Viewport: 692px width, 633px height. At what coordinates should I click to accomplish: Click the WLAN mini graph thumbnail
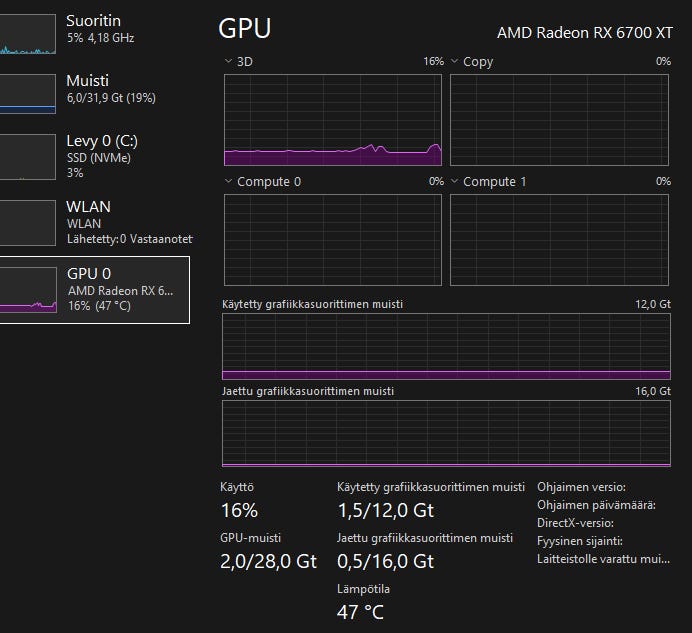coord(28,222)
